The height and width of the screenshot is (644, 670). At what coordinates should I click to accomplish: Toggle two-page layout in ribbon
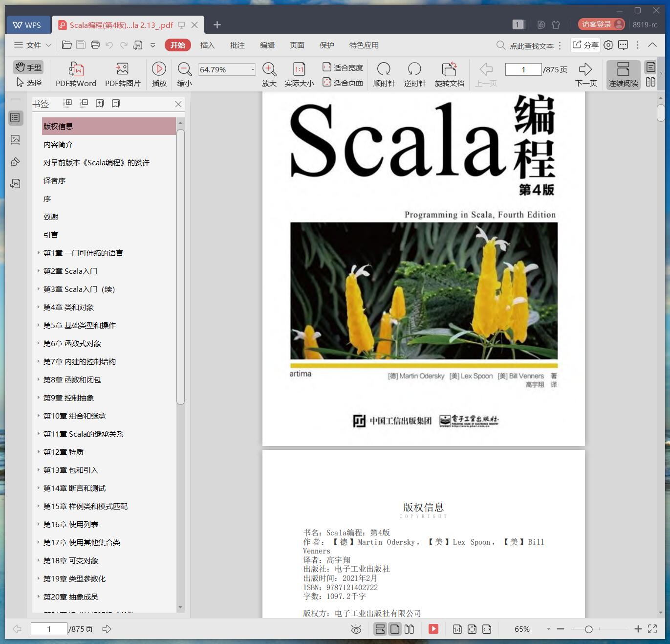pyautogui.click(x=650, y=82)
